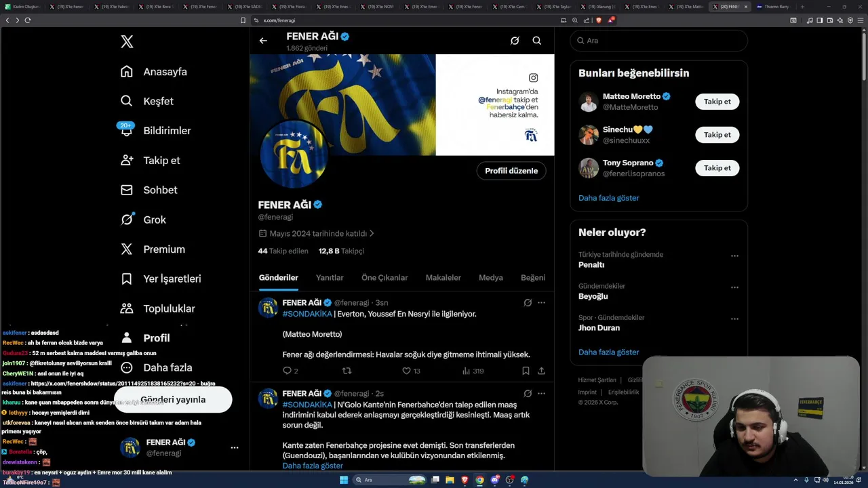Click profile banner image
This screenshot has width=868, height=488.
(x=402, y=104)
